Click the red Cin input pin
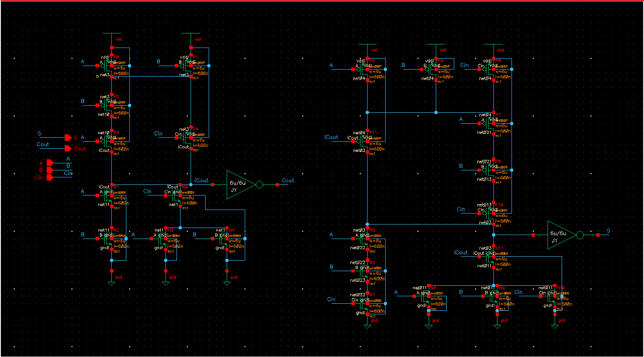 [x=50, y=177]
